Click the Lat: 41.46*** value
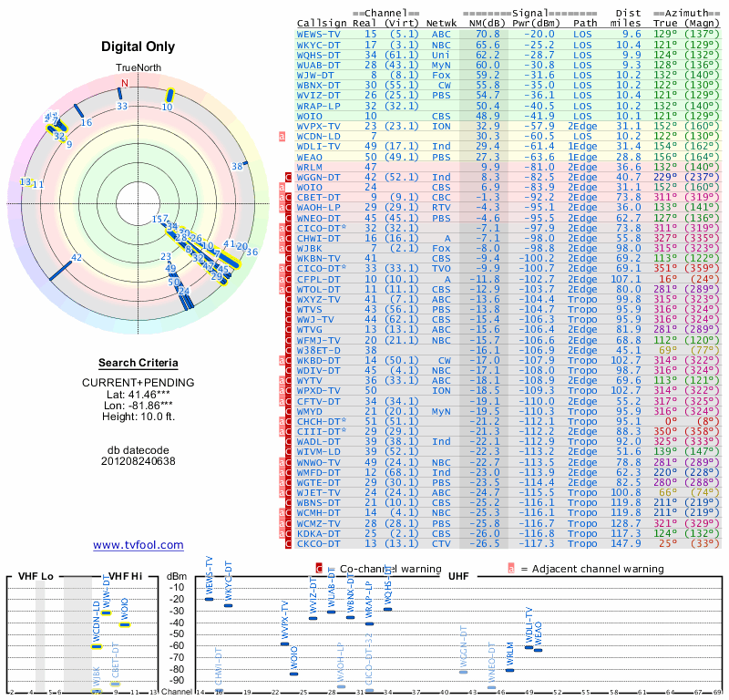Screen dimensions: 729x700 pos(139,395)
